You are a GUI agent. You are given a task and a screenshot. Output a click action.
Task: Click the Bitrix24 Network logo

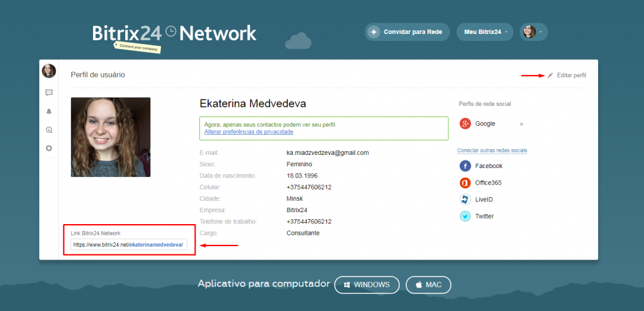pos(175,33)
